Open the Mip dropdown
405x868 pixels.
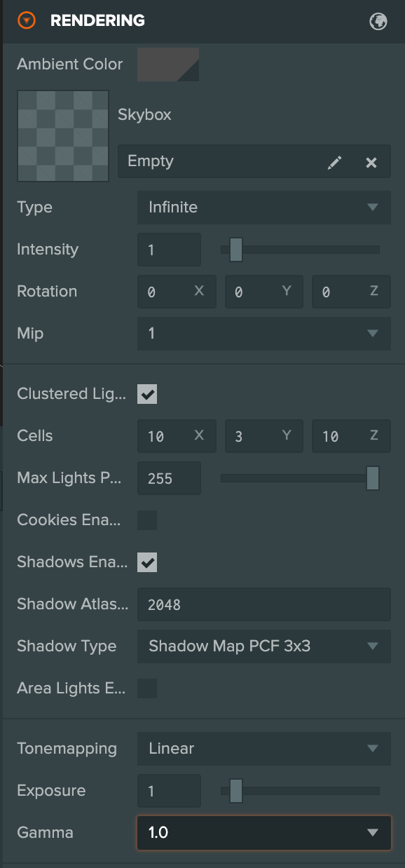[x=263, y=334]
